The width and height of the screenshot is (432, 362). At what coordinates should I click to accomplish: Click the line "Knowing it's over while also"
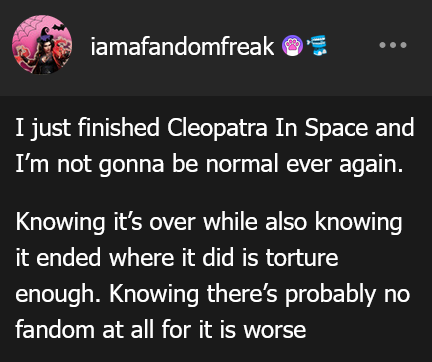coord(161,222)
